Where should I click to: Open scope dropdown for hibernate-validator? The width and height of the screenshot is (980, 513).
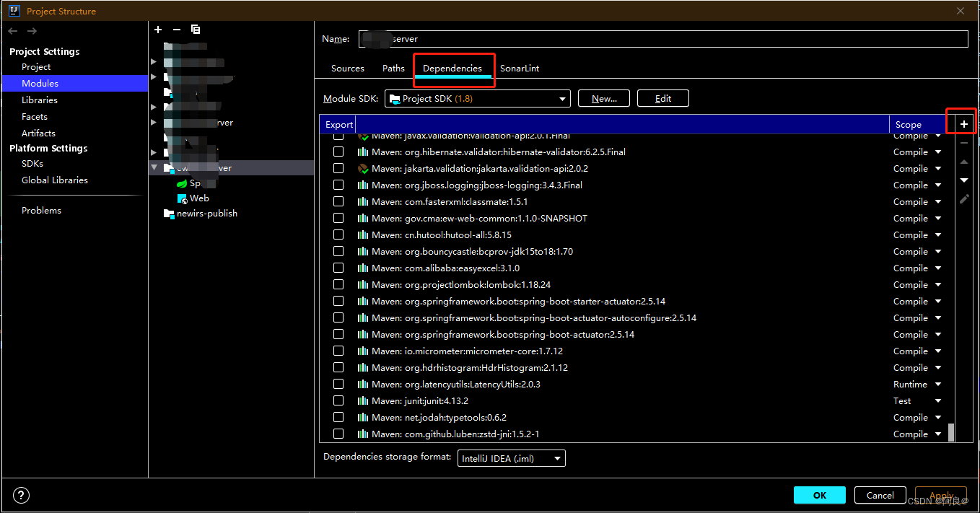point(938,152)
